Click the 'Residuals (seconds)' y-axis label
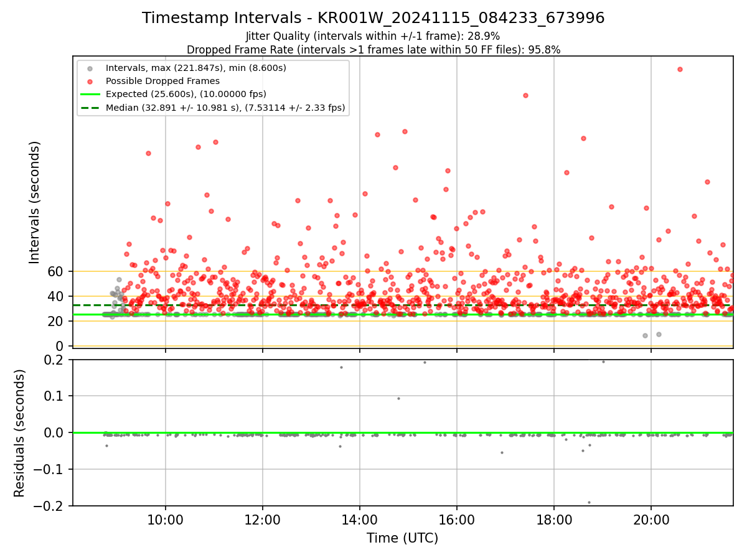Image resolution: width=747 pixels, height=560 pixels. click(20, 432)
